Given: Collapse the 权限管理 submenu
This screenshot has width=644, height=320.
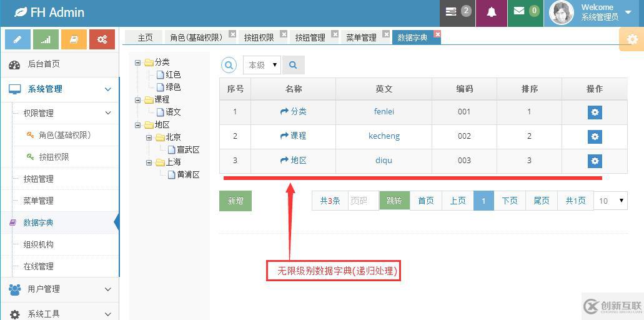Looking at the screenshot, I should 67,113.
